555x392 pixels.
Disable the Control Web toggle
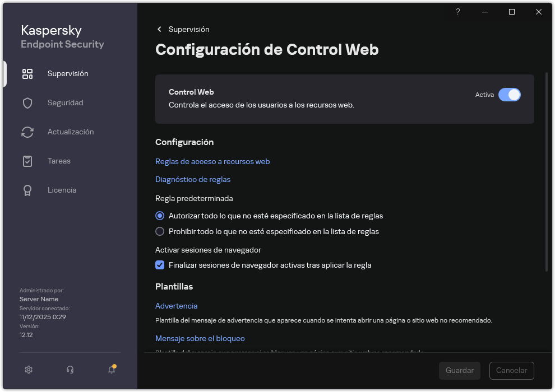click(x=510, y=95)
